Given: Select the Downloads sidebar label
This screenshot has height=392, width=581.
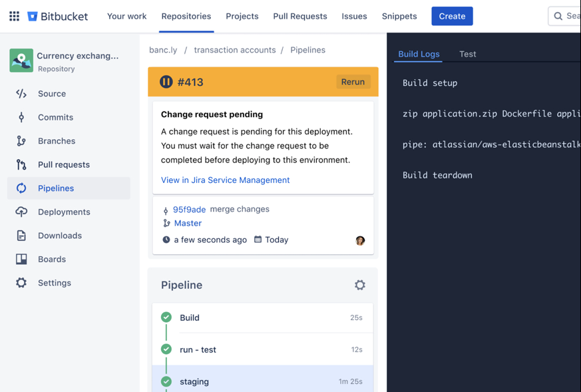Looking at the screenshot, I should coord(60,236).
